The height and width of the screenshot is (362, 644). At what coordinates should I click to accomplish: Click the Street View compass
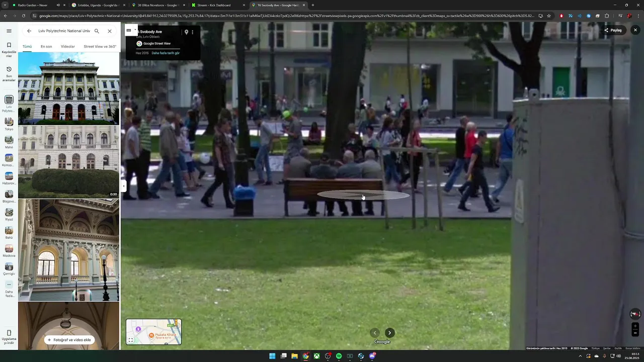635,314
